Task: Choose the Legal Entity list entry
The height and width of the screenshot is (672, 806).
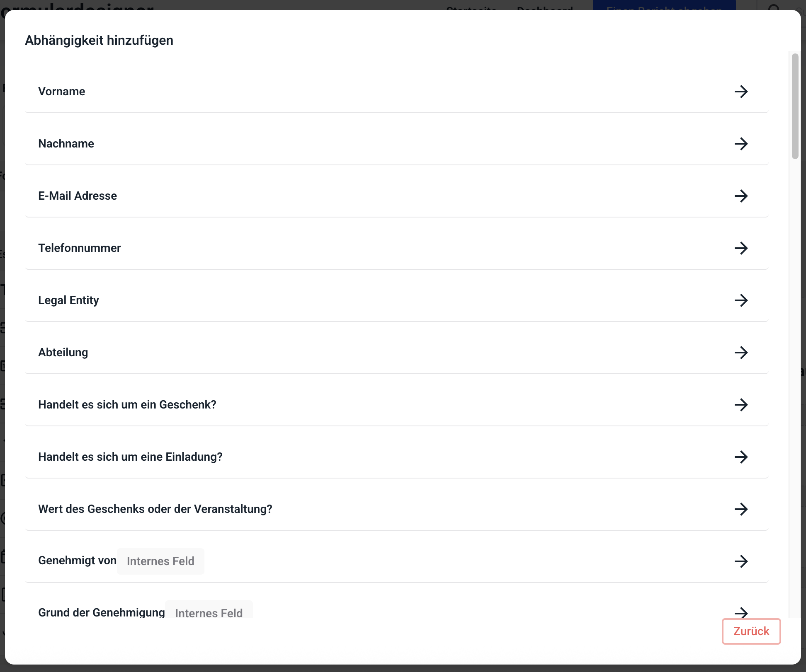Action: pos(69,300)
